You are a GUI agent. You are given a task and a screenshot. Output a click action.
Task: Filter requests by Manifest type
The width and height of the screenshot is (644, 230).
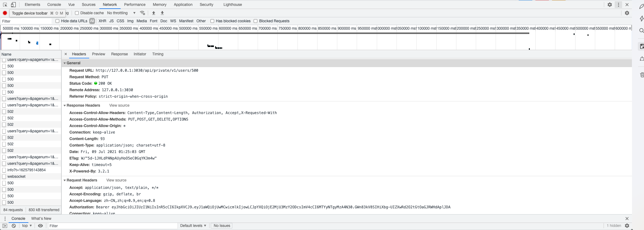[186, 21]
